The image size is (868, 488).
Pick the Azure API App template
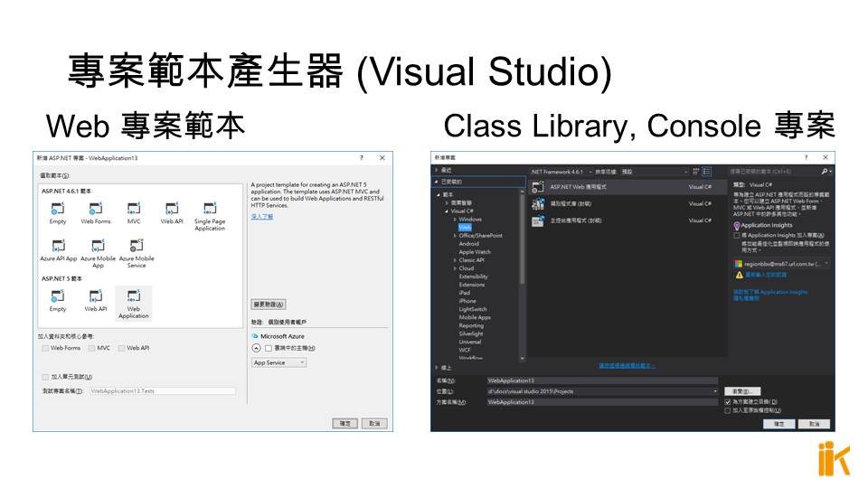tap(58, 247)
